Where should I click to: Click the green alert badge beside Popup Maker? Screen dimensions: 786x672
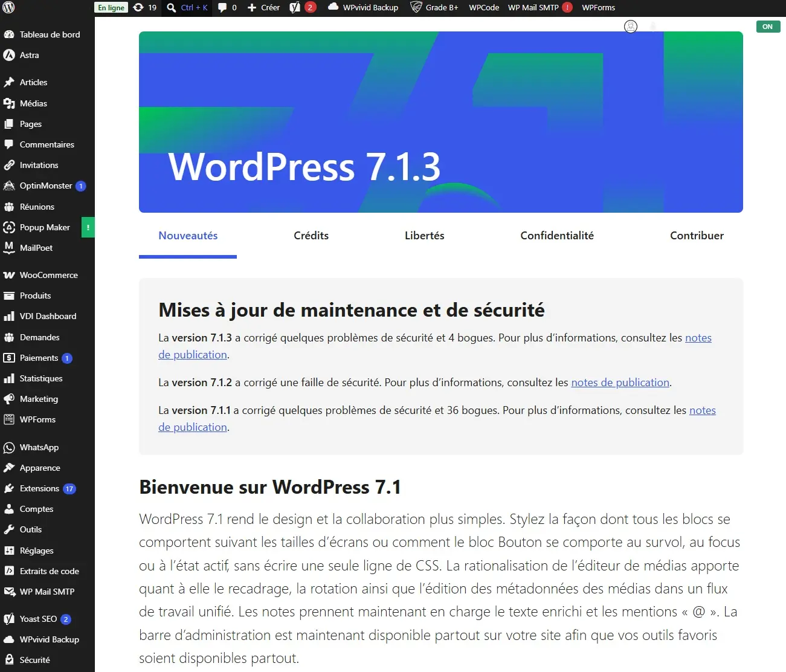tap(88, 227)
